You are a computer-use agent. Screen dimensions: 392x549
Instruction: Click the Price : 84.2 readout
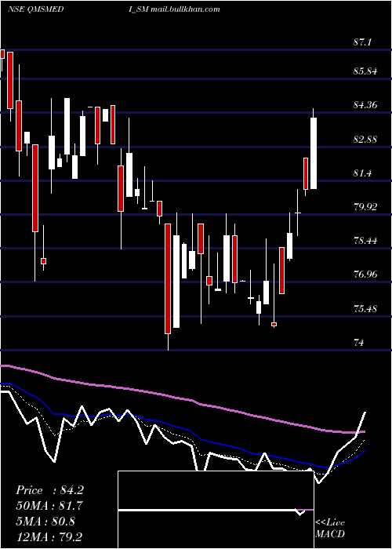pos(49,490)
